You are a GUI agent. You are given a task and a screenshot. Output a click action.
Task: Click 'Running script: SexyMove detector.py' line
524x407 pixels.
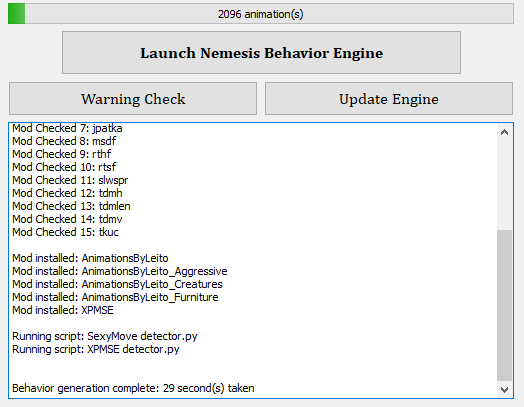tap(105, 336)
